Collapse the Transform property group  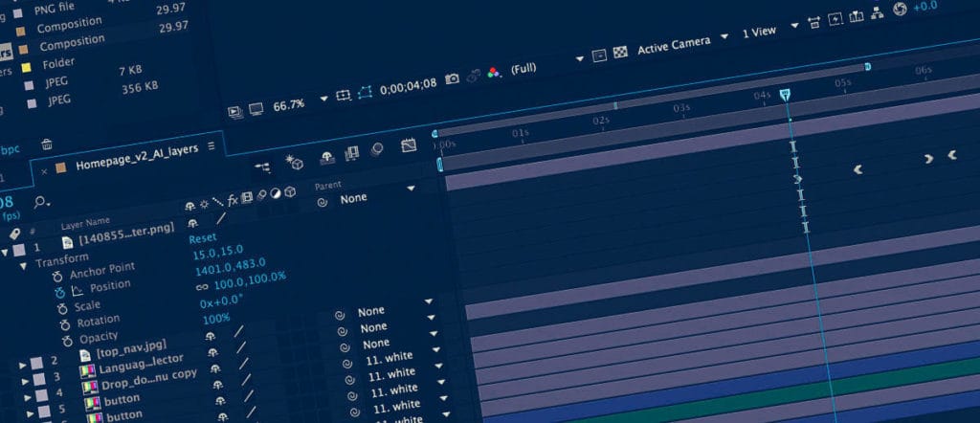tap(24, 265)
